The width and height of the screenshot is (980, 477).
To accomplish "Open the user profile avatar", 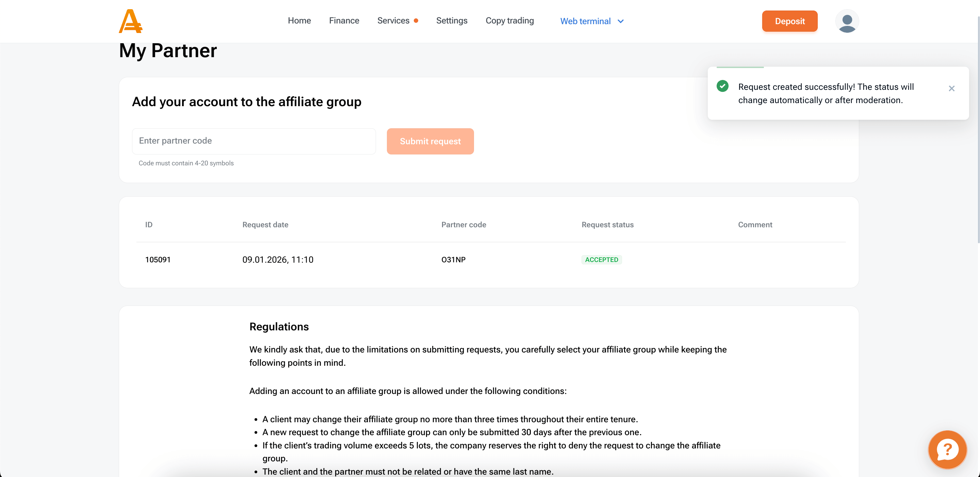I will point(847,21).
